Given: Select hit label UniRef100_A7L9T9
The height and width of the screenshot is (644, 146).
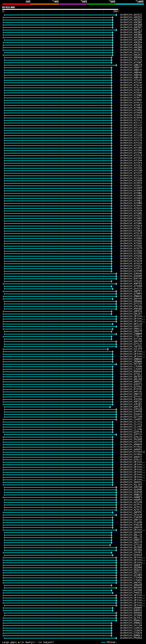Looking at the screenshot, I should click(131, 349).
